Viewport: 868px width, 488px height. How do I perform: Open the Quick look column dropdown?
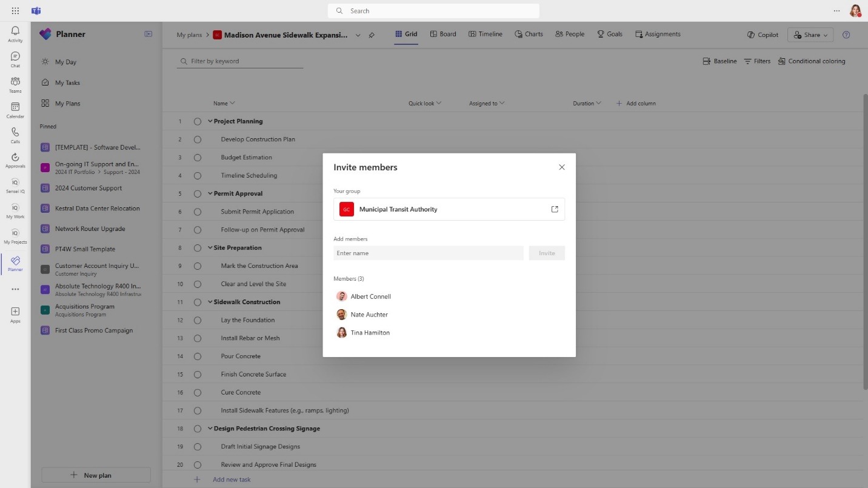[439, 103]
